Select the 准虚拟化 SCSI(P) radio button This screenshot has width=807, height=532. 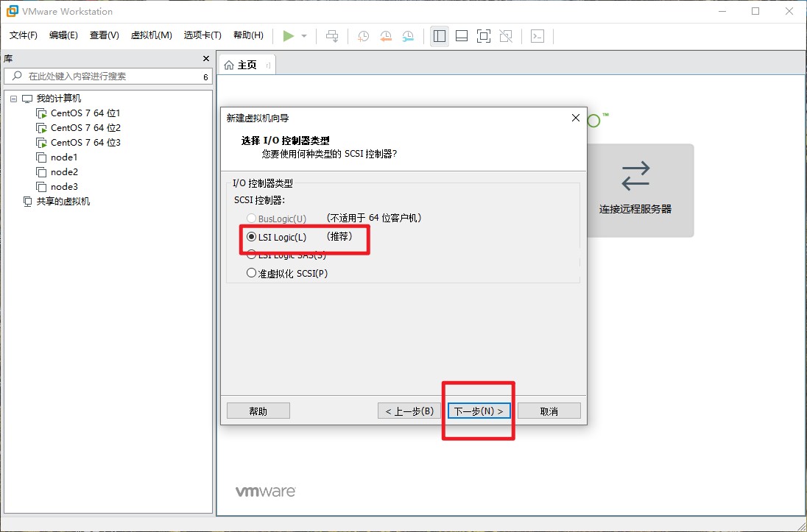251,273
